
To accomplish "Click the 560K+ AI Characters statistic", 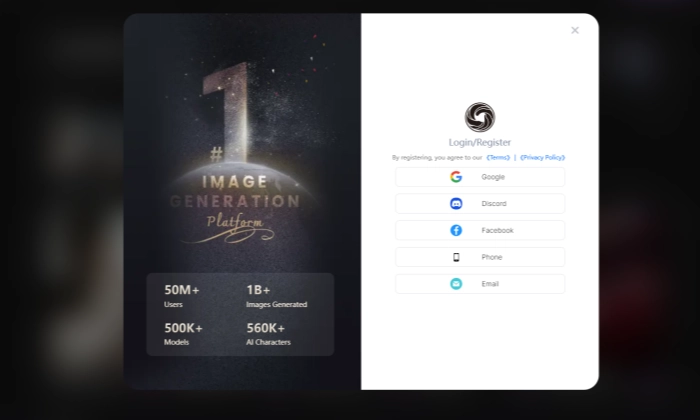I will point(268,334).
